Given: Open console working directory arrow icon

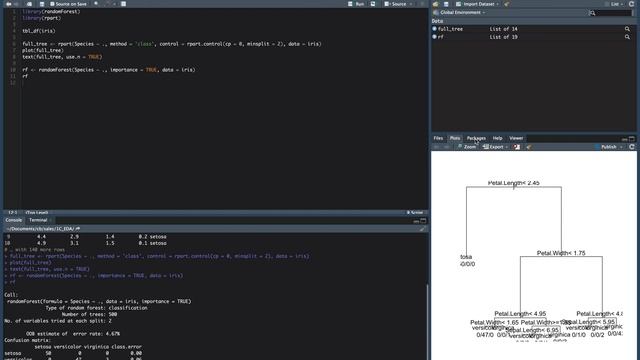Looking at the screenshot, I should coord(78,229).
